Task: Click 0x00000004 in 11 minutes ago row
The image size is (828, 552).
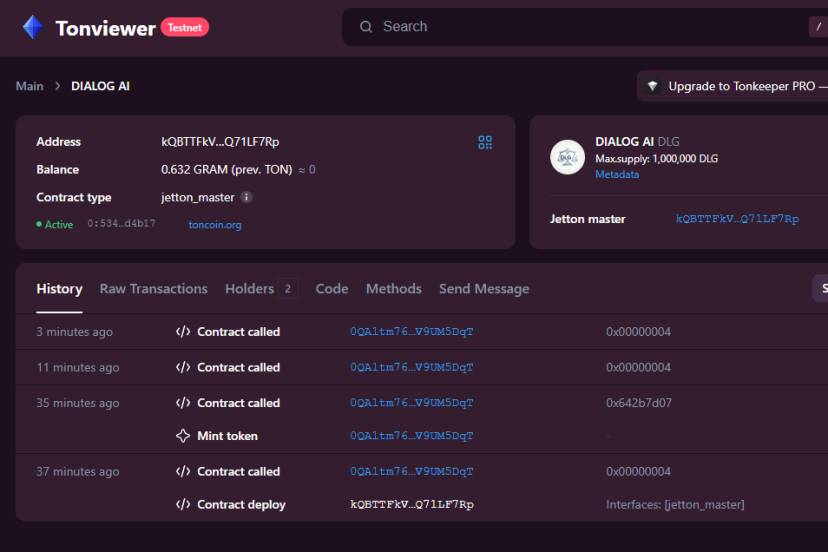Action: [x=638, y=367]
